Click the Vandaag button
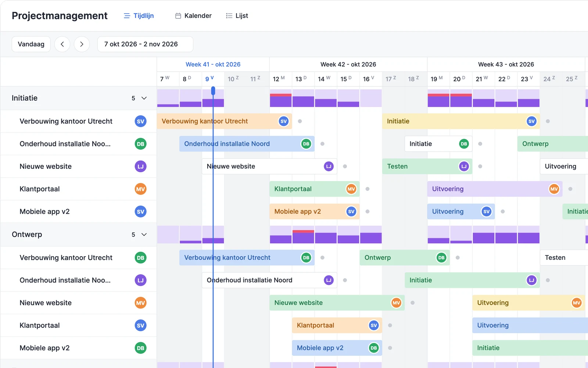Viewport: 588px width, 368px height. [x=31, y=44]
